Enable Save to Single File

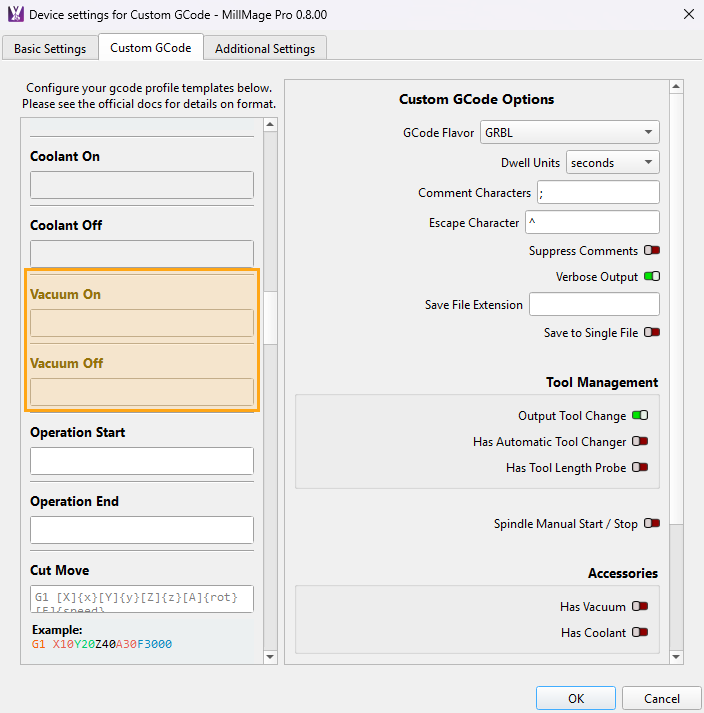click(652, 333)
